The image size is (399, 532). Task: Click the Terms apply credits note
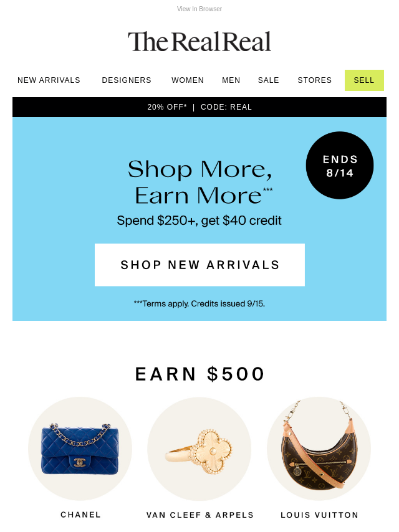pyautogui.click(x=199, y=303)
